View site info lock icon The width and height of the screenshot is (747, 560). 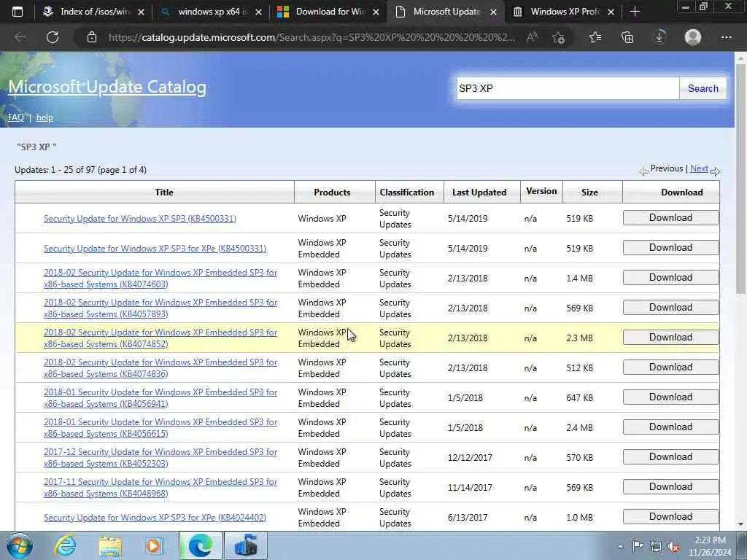92,37
